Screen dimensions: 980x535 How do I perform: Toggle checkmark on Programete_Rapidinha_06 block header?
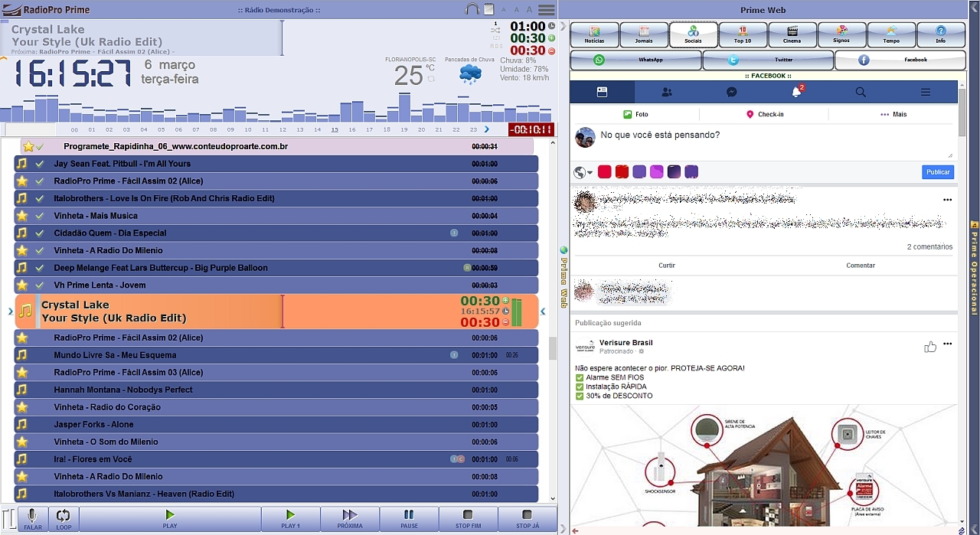pyautogui.click(x=40, y=146)
